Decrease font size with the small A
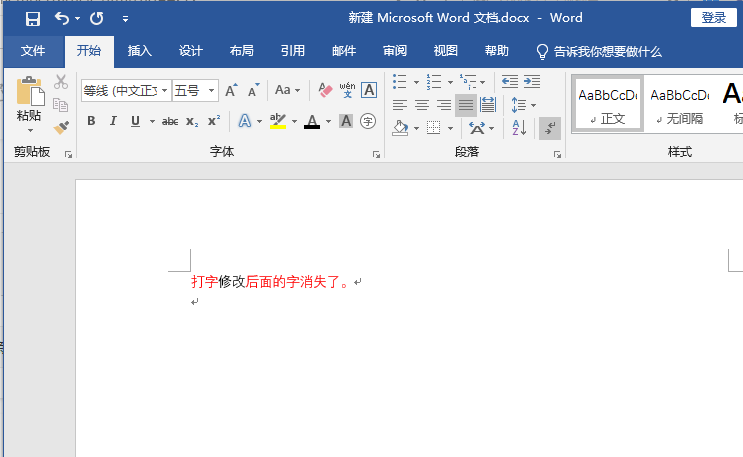Image resolution: width=743 pixels, height=457 pixels. (x=254, y=90)
